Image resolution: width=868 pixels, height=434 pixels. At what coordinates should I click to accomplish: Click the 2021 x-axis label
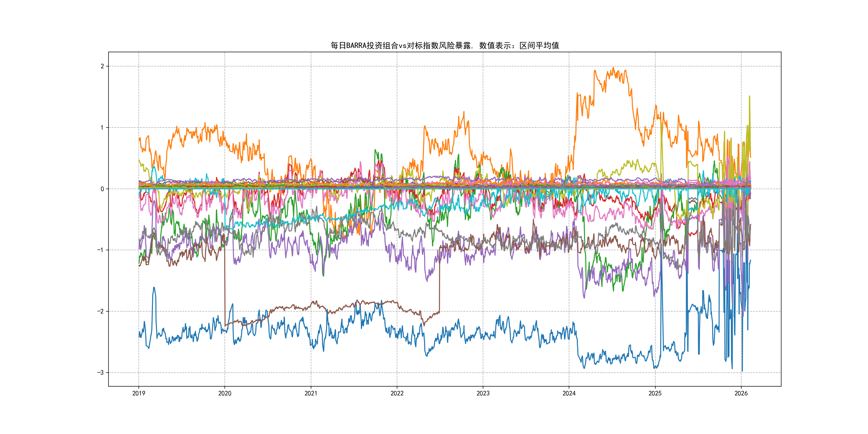coord(311,393)
